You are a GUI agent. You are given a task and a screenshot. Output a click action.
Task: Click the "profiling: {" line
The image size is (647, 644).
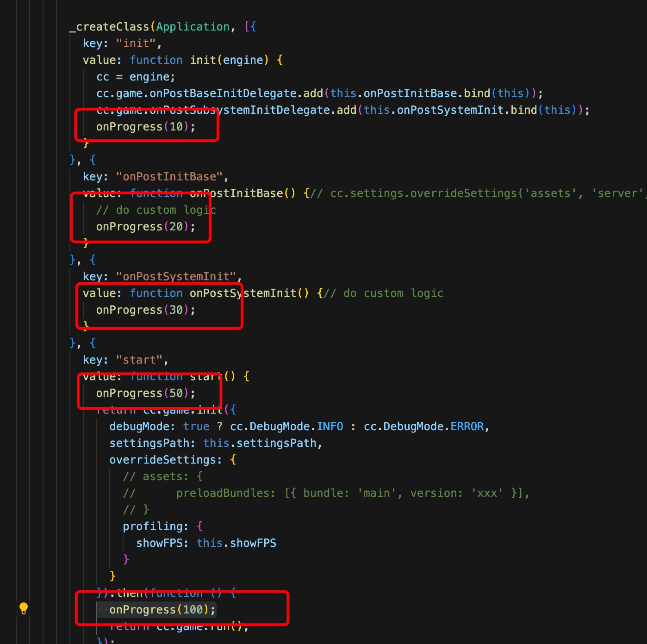pos(162,526)
